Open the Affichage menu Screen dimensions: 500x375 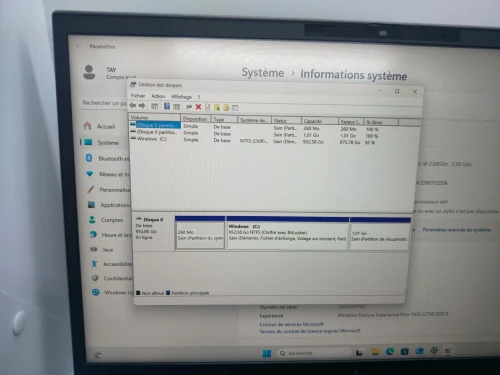[181, 97]
